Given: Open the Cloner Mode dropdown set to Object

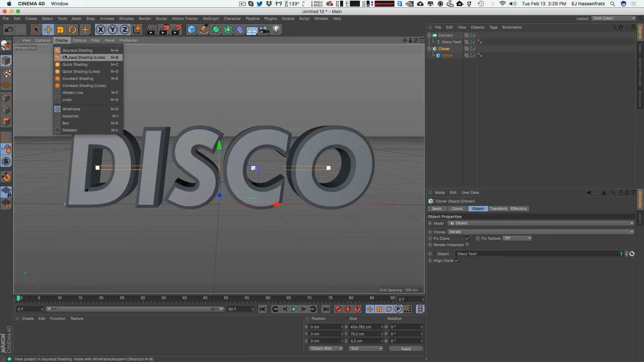Looking at the screenshot, I should [541, 223].
